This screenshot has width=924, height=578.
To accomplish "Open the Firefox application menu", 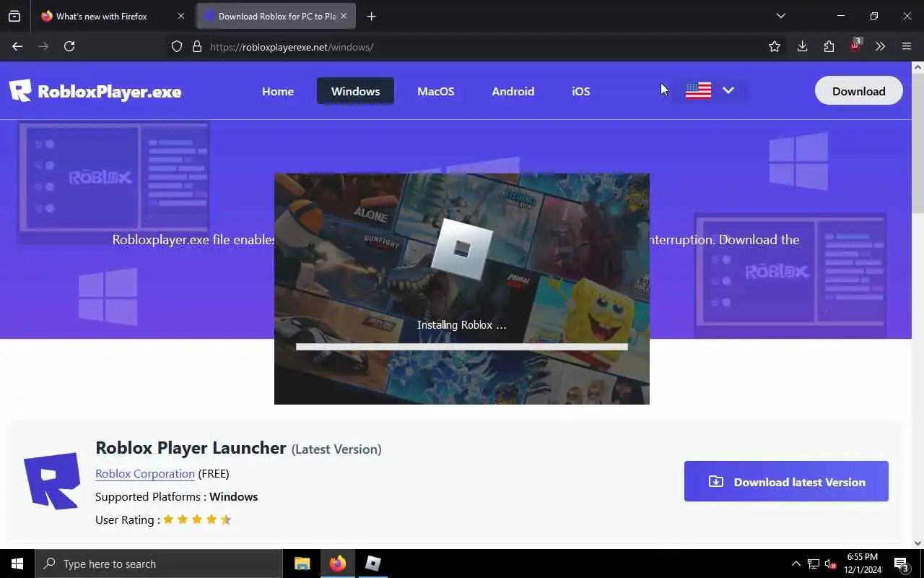I will click(x=907, y=46).
